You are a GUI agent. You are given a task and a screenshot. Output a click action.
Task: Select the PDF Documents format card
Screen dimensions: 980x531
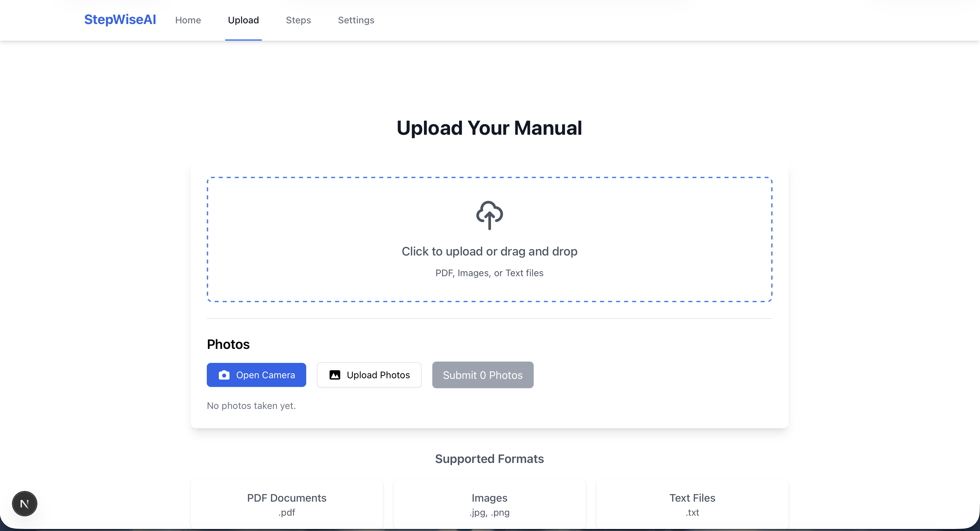coord(287,504)
